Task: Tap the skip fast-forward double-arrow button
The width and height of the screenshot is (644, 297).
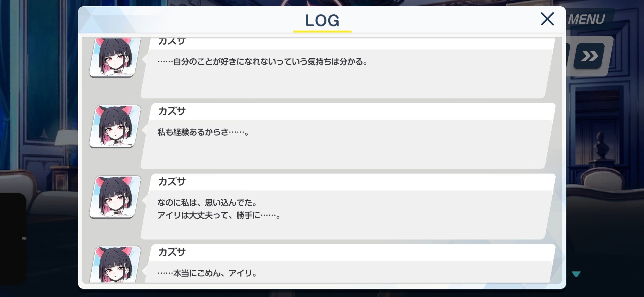Action: point(589,56)
